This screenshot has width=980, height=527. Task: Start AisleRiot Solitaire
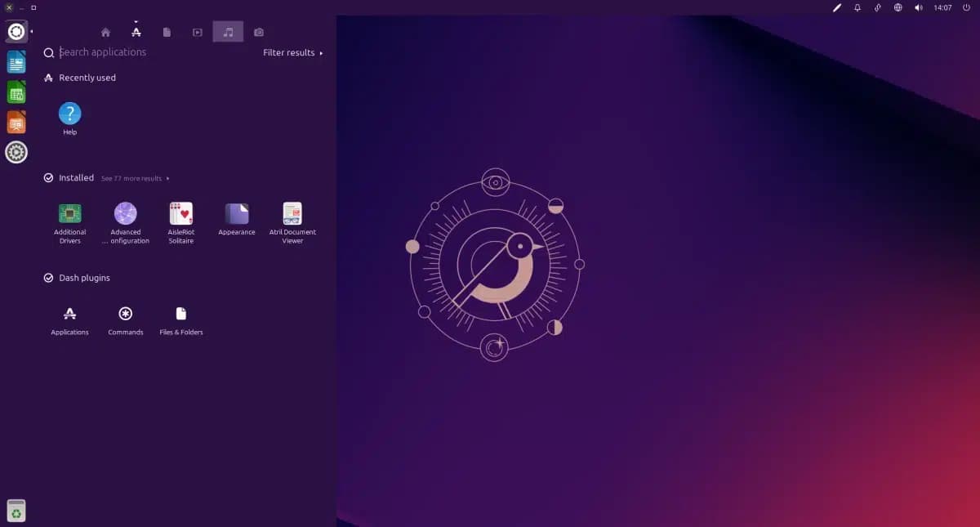pyautogui.click(x=181, y=224)
